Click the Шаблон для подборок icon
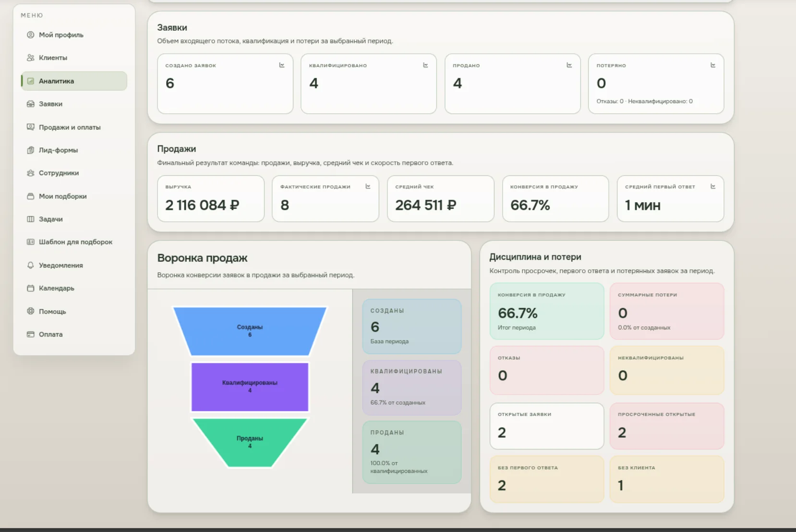The image size is (796, 532). pyautogui.click(x=31, y=242)
